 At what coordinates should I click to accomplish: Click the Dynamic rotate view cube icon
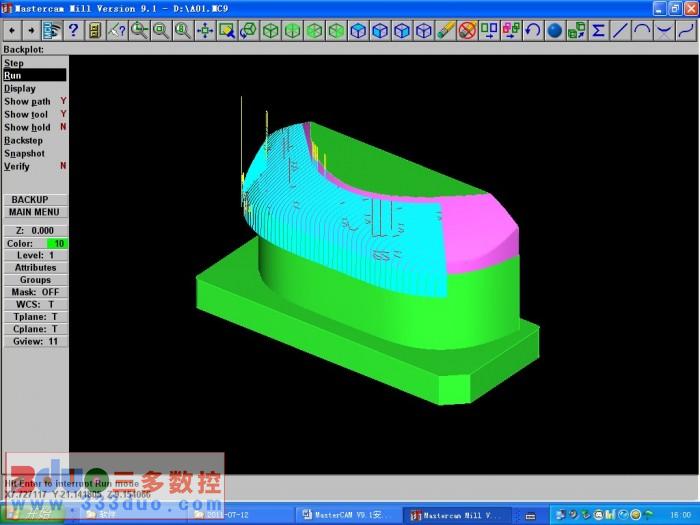tap(249, 30)
